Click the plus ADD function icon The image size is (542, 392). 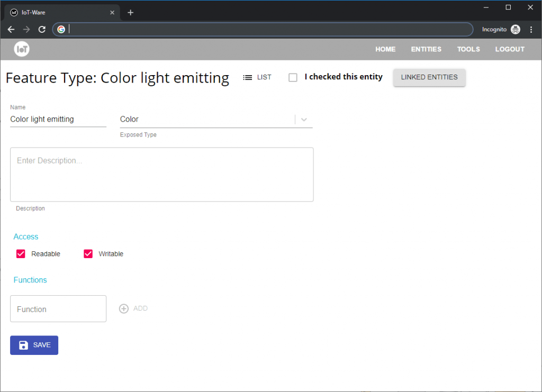124,308
